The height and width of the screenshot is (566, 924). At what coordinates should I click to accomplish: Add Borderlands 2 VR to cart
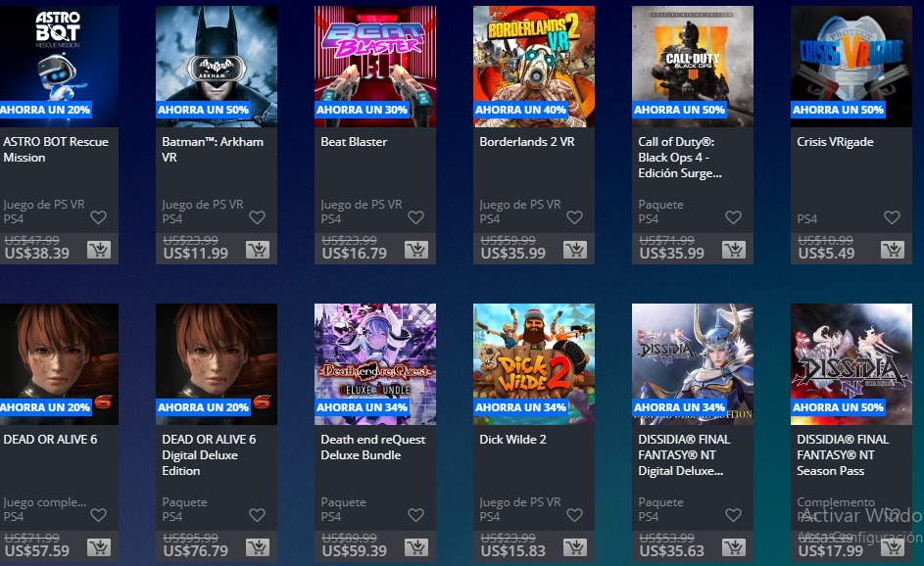(x=574, y=250)
